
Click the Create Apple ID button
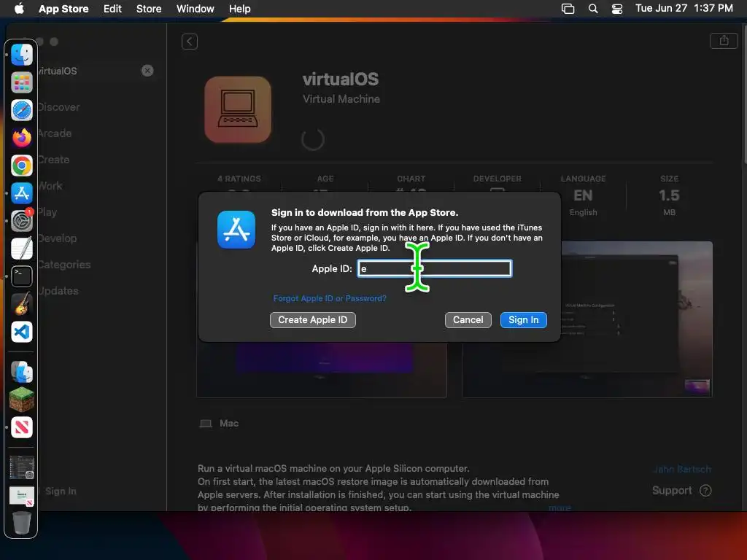click(312, 320)
